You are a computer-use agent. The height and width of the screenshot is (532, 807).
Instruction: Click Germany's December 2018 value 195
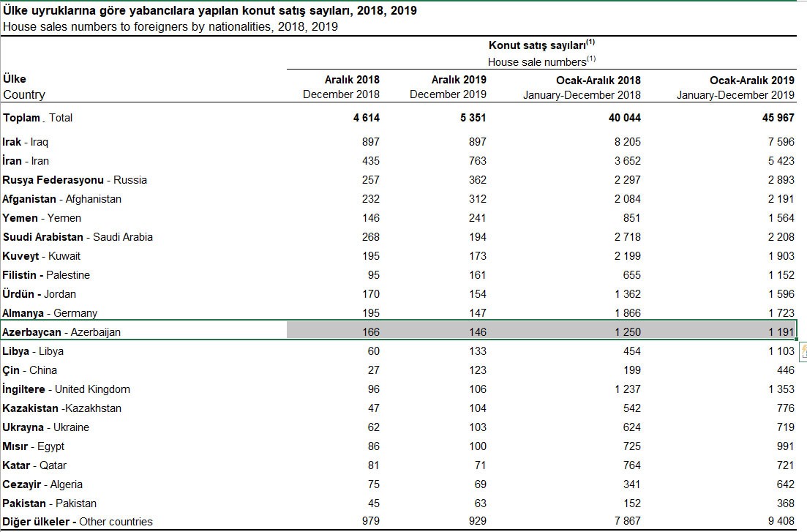tap(370, 313)
